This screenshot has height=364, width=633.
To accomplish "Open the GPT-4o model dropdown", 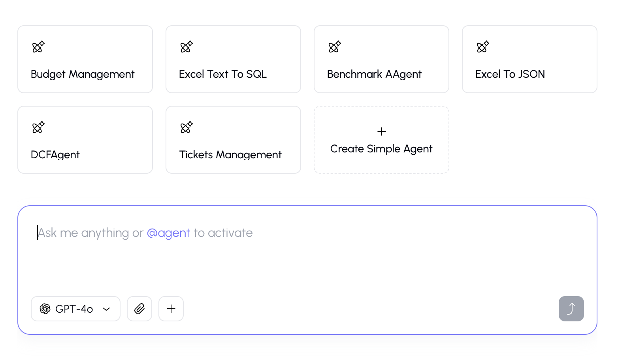I will tap(74, 309).
